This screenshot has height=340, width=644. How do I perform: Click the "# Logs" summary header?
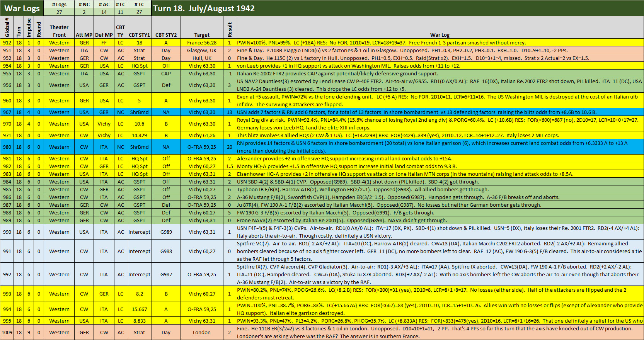coord(59,4)
